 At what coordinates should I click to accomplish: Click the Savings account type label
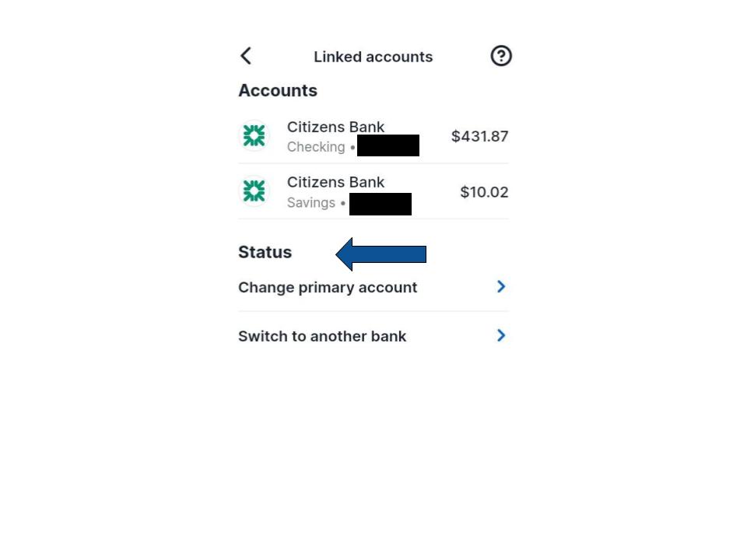pos(311,203)
